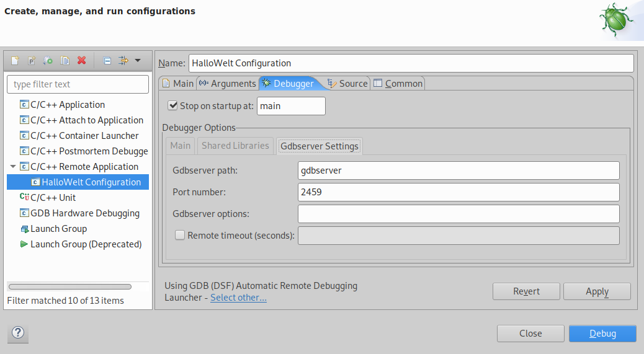Click the Gdbserver path field
Viewport: 644px width, 354px height.
[x=458, y=170]
